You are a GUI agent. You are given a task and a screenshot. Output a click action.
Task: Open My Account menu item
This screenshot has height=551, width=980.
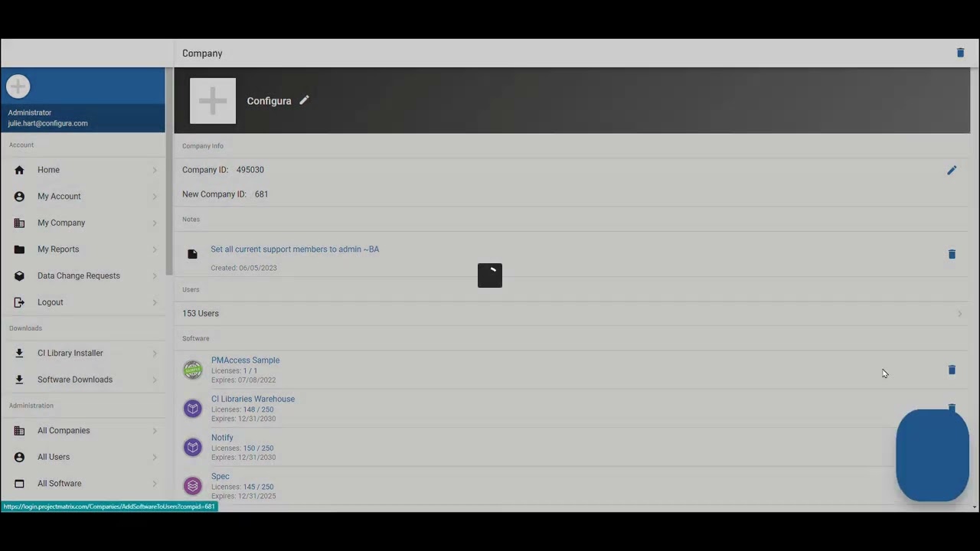(83, 197)
